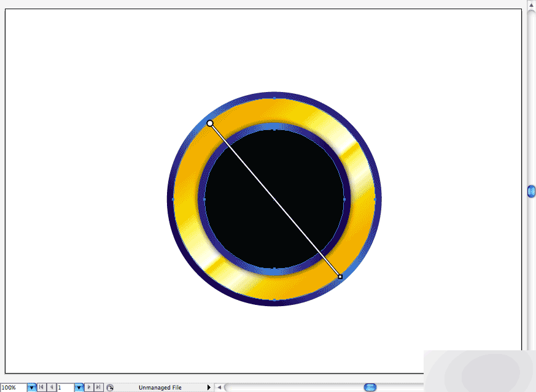Go to the first artboard
Viewport: 536px width, 392px height.
coord(41,387)
